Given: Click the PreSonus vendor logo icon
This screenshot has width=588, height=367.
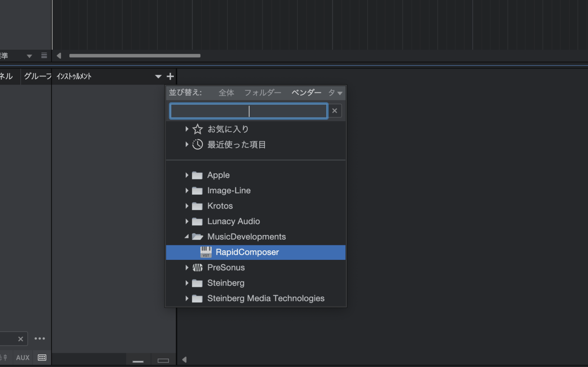Looking at the screenshot, I should pos(198,268).
